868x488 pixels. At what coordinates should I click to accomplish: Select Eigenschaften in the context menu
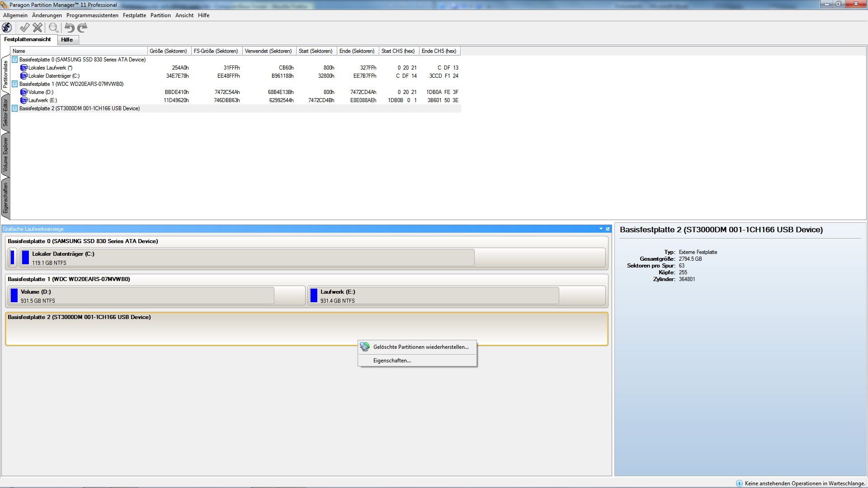pos(392,361)
